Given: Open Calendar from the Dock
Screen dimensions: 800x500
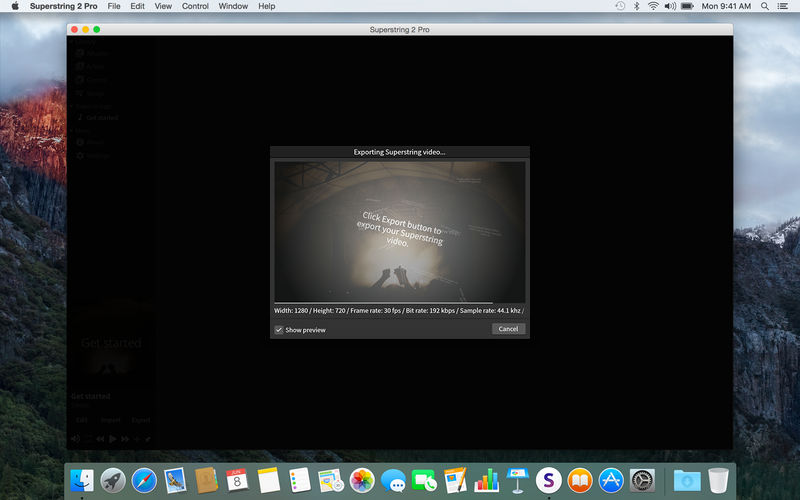Looking at the screenshot, I should tap(237, 480).
